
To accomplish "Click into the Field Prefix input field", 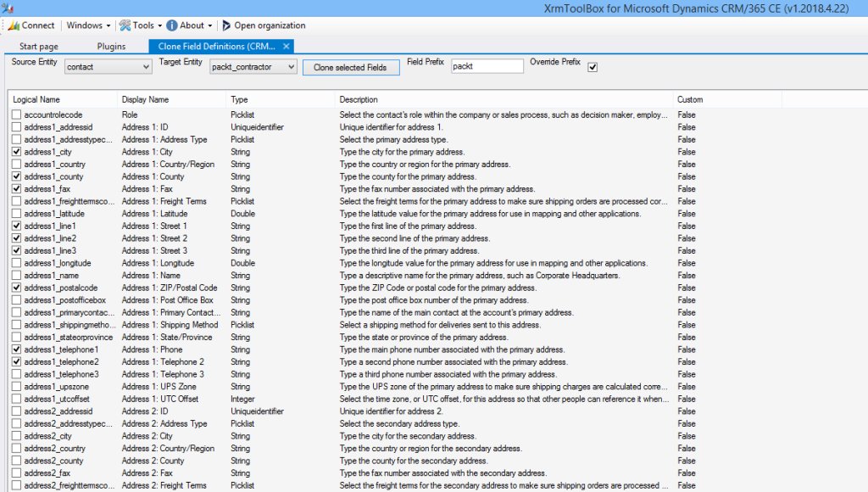I will pyautogui.click(x=487, y=66).
